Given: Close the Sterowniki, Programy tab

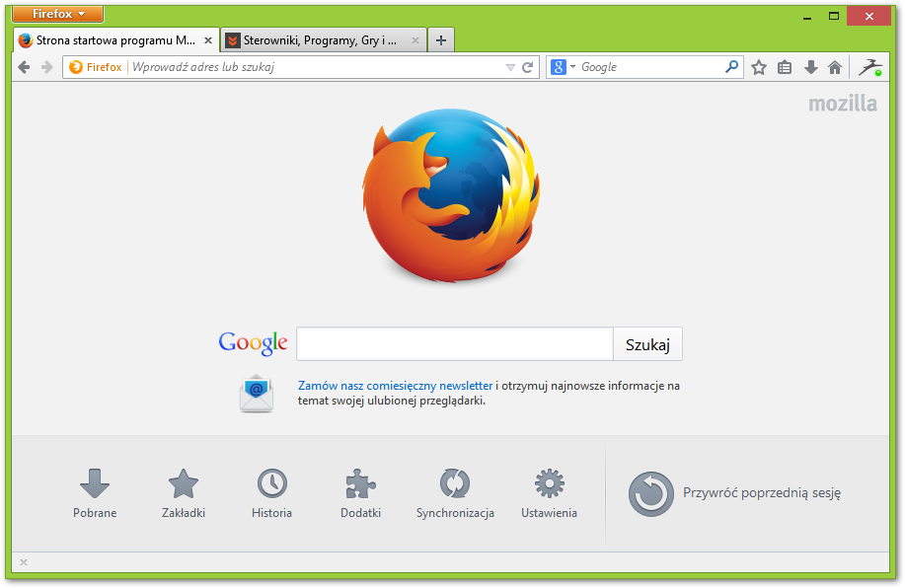Looking at the screenshot, I should (x=415, y=40).
